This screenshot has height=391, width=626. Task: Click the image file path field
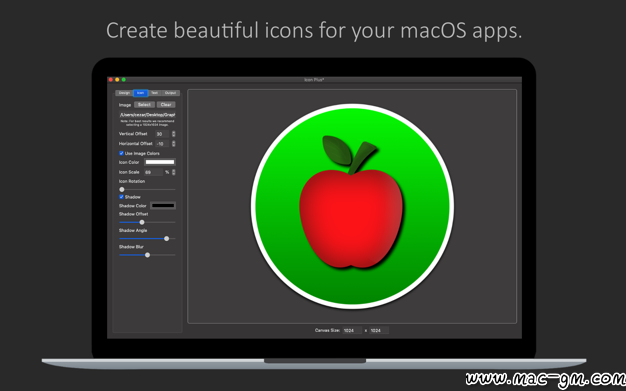tap(147, 115)
